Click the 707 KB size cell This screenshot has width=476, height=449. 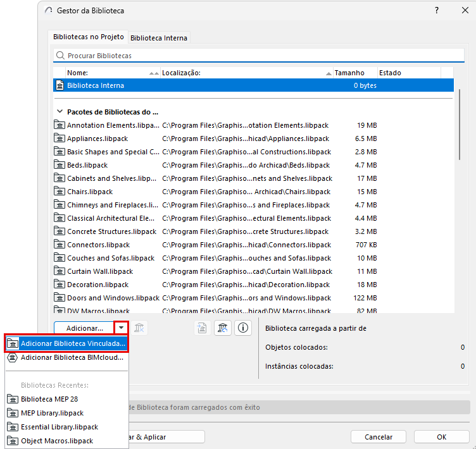[366, 245]
